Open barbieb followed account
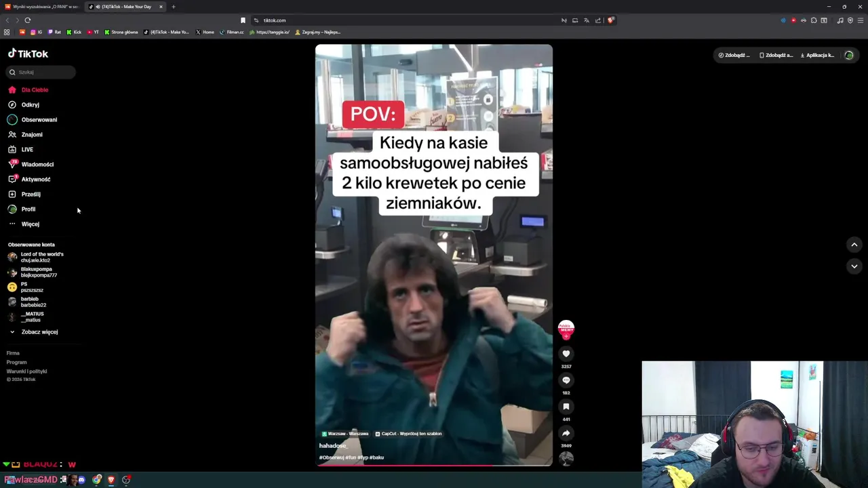The image size is (868, 488). pos(27,302)
